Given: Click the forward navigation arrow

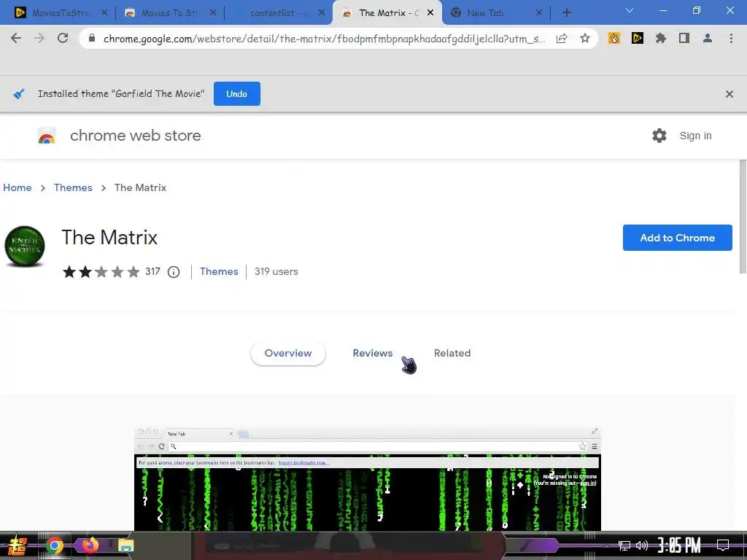Looking at the screenshot, I should click(39, 38).
